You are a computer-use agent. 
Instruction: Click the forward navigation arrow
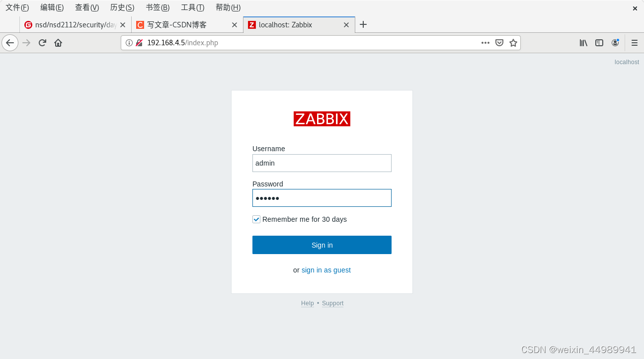(27, 43)
